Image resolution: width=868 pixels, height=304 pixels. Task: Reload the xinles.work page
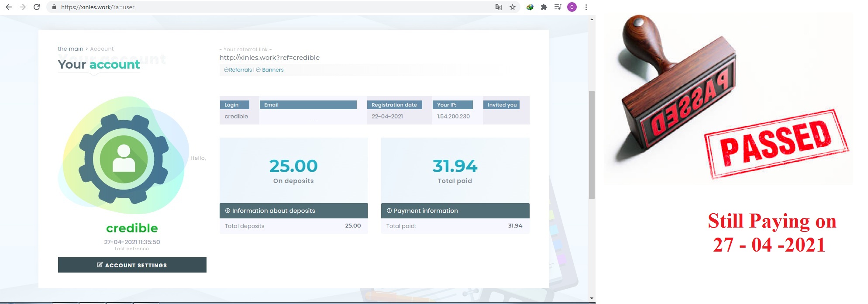(37, 7)
